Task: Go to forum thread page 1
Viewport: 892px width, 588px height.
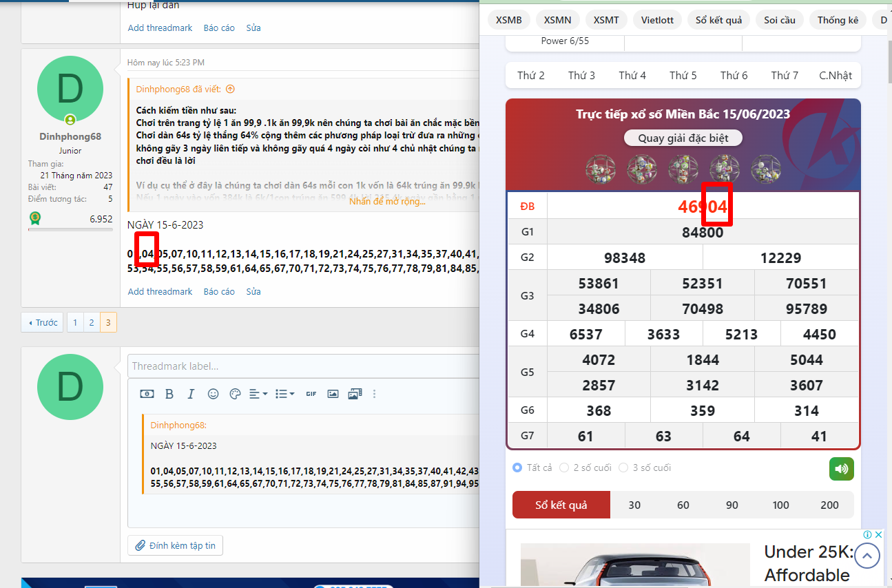Action: 75,322
